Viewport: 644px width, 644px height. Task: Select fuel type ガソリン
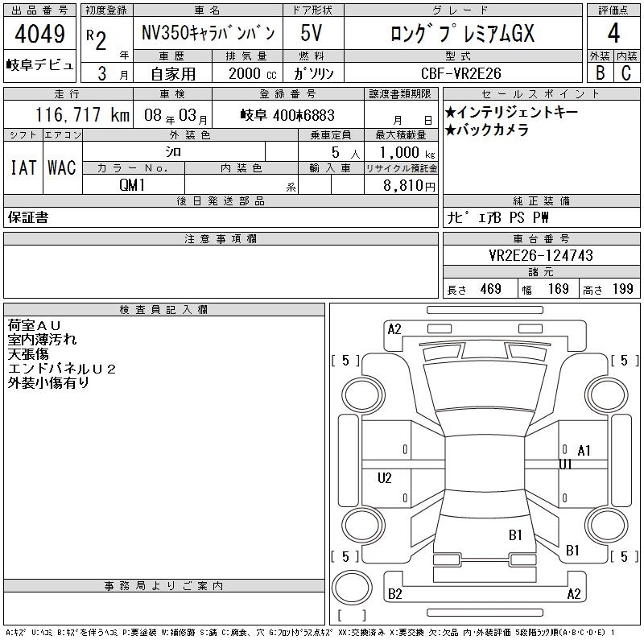(313, 73)
